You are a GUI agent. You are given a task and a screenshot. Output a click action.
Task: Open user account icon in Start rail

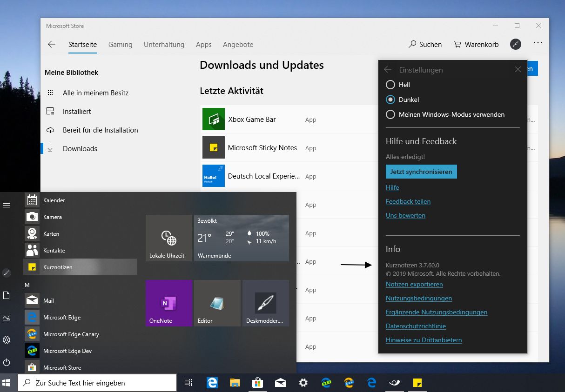click(7, 273)
